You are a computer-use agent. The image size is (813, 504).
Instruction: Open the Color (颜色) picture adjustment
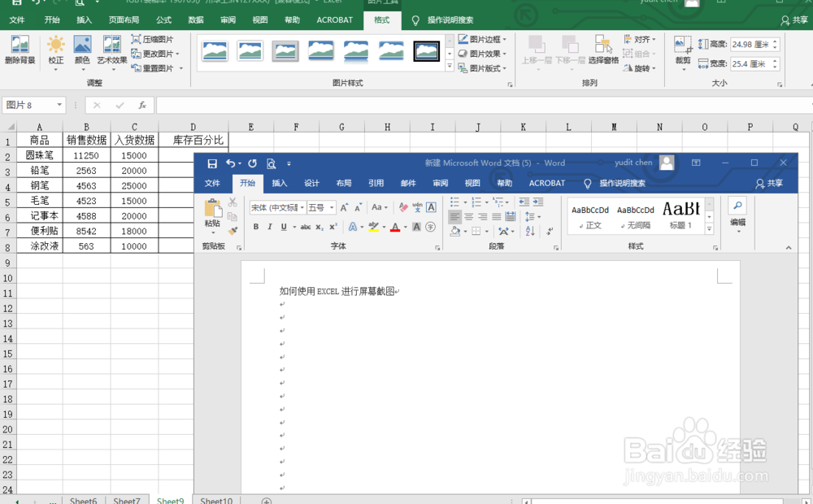[82, 50]
